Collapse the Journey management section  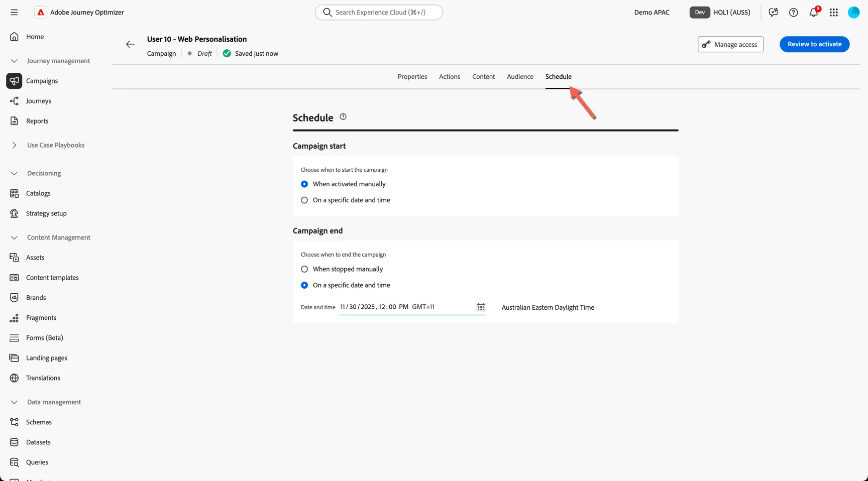[14, 61]
